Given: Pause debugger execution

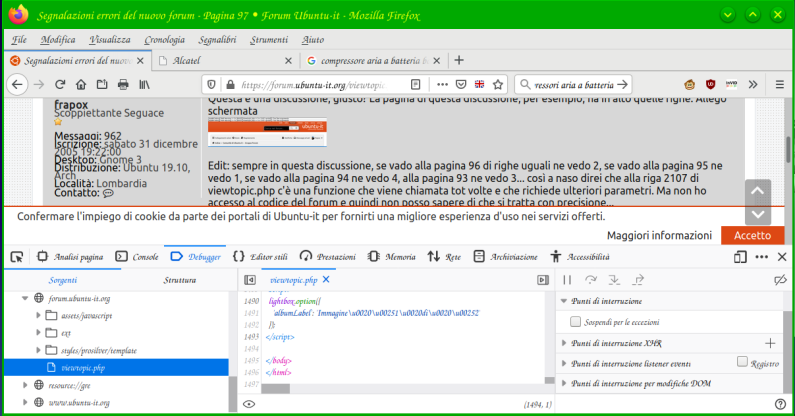Looking at the screenshot, I should click(x=567, y=280).
